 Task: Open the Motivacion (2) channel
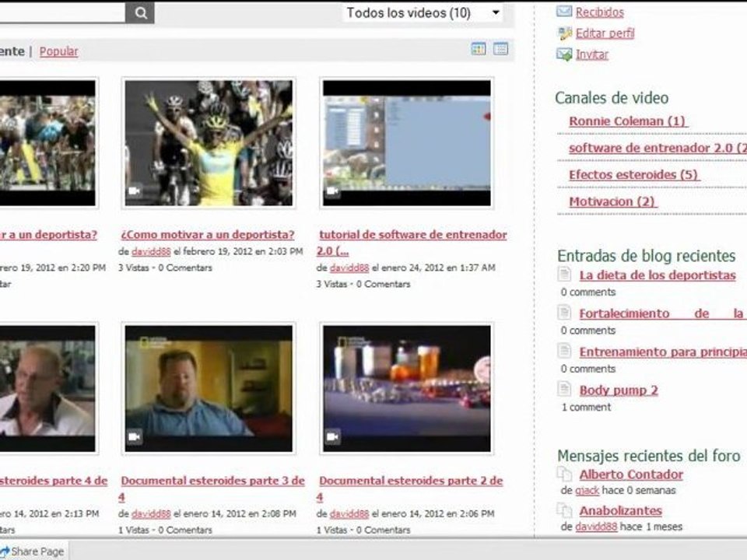click(x=612, y=201)
